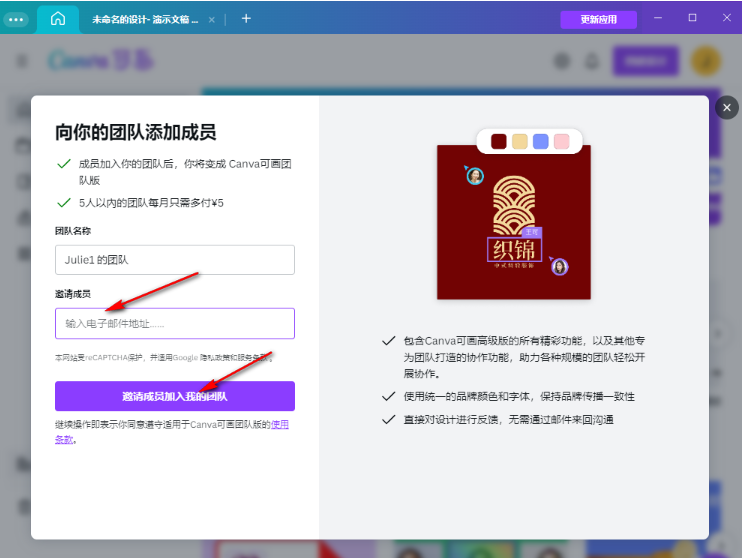This screenshot has height=558, width=742.
Task: Open the three-dots app menu
Action: coord(16,19)
